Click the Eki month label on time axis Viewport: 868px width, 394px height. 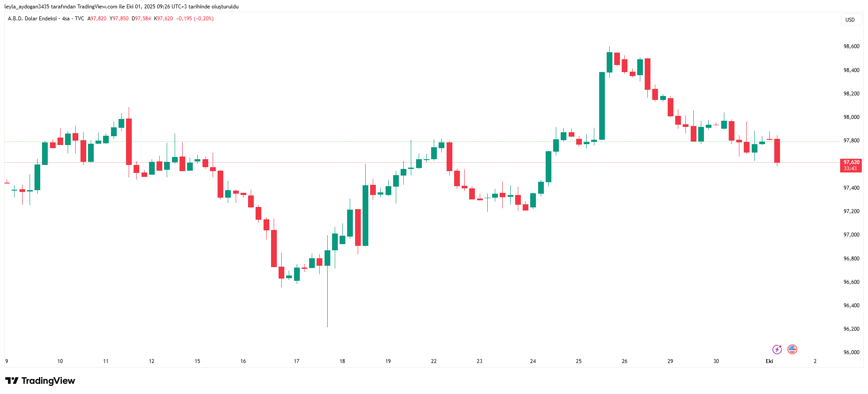(x=769, y=361)
